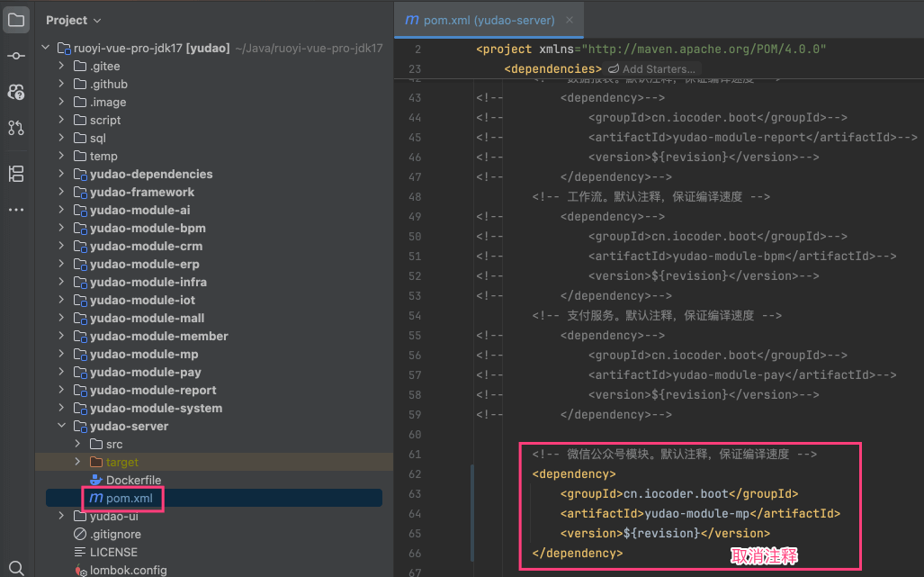Click the Add Starters... link

click(659, 68)
